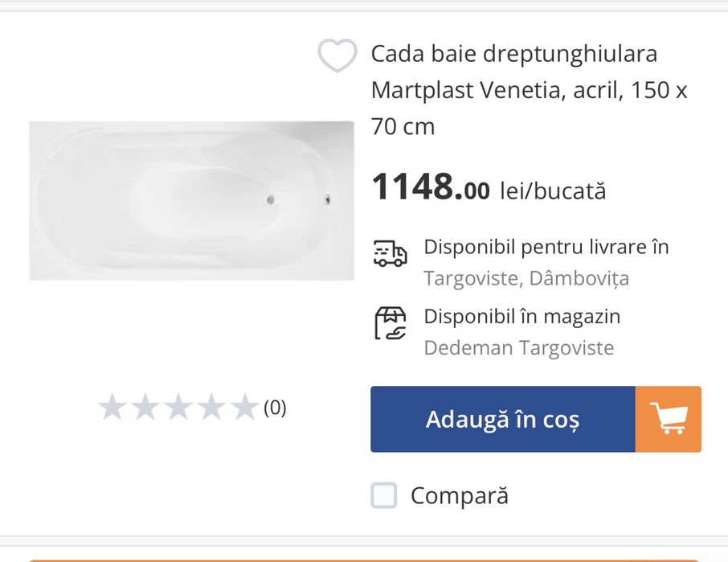
Task: Rate product with the fourth star
Action: tap(211, 408)
